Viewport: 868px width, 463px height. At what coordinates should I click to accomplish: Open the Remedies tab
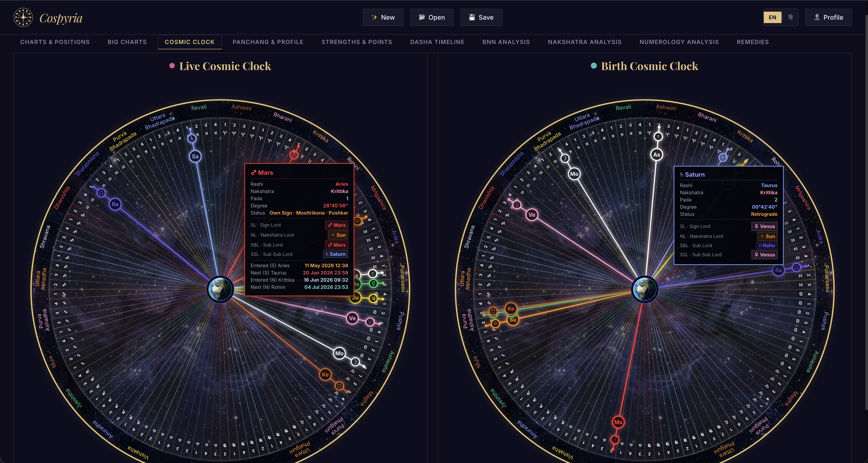click(x=752, y=42)
